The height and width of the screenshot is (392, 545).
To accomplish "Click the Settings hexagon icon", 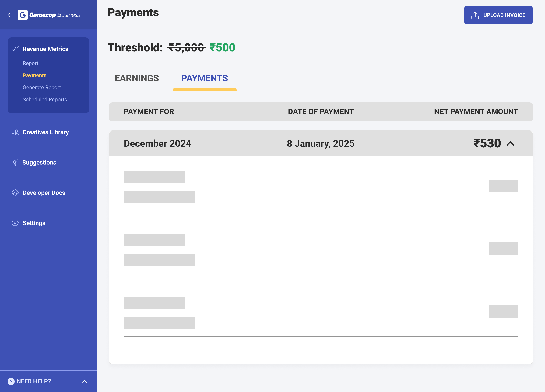I will coord(15,223).
